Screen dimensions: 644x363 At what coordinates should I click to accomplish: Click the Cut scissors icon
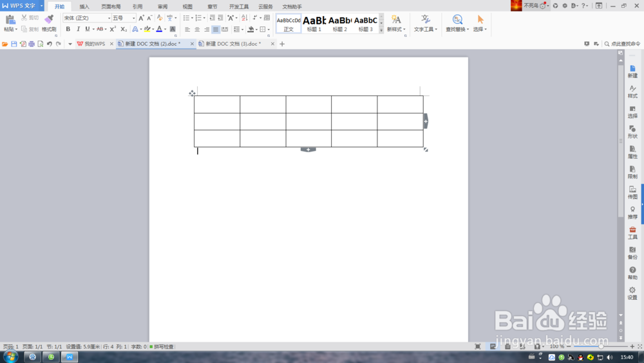click(24, 17)
